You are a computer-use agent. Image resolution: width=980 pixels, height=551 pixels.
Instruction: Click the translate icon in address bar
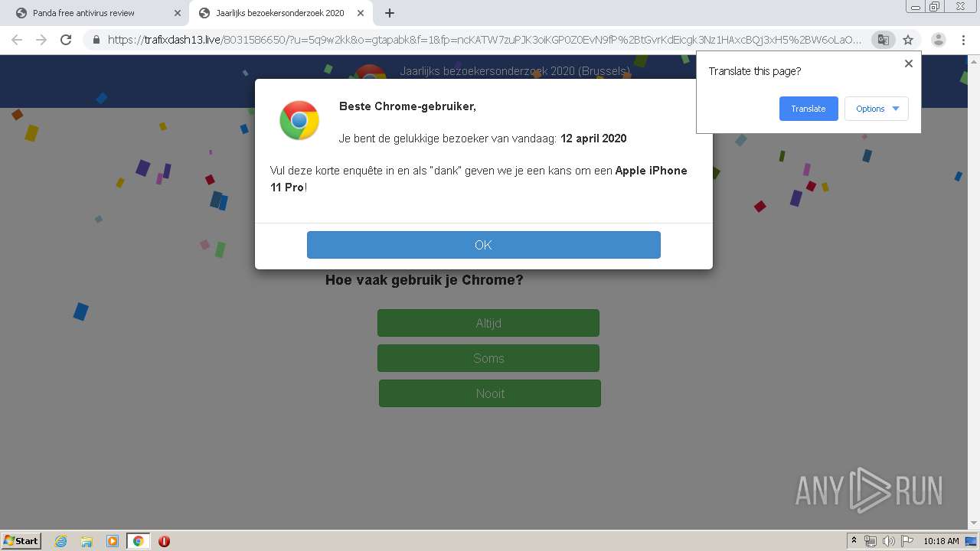883,40
